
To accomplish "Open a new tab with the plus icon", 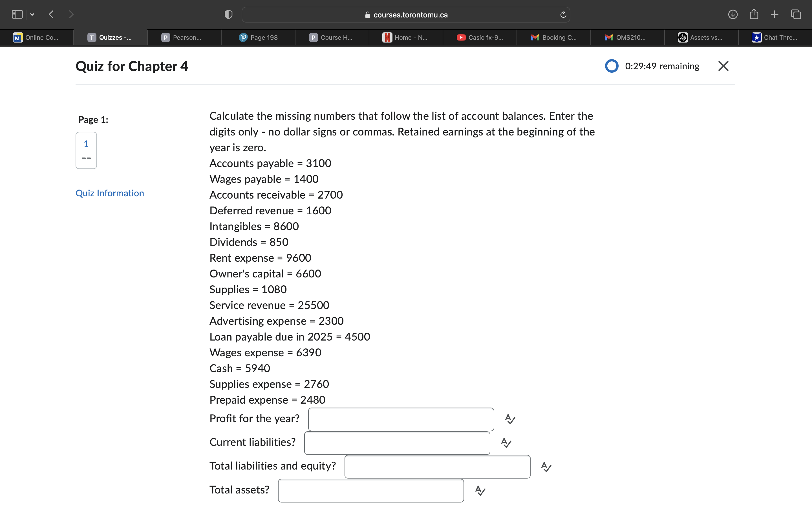I will [x=775, y=14].
